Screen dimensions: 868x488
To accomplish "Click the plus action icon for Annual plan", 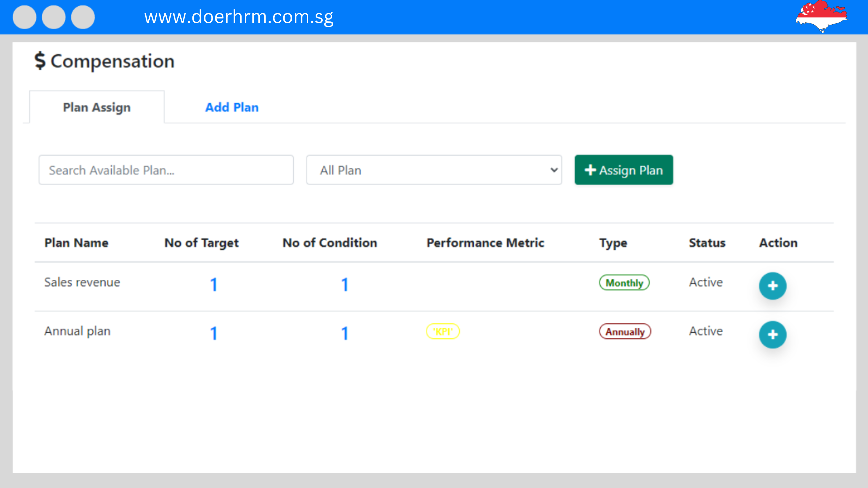I will 772,335.
